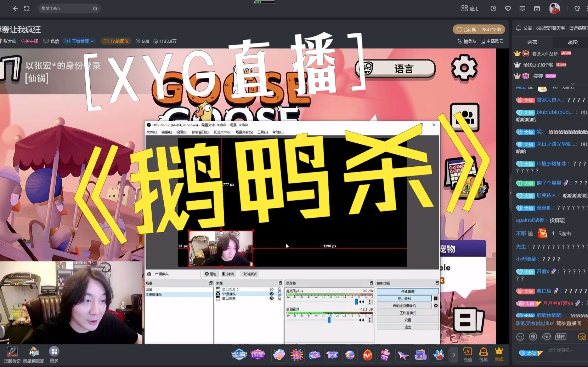The width and height of the screenshot is (588, 367).
Task: Adjust 麦克风/Aux volume slider
Action: [x=356, y=302]
